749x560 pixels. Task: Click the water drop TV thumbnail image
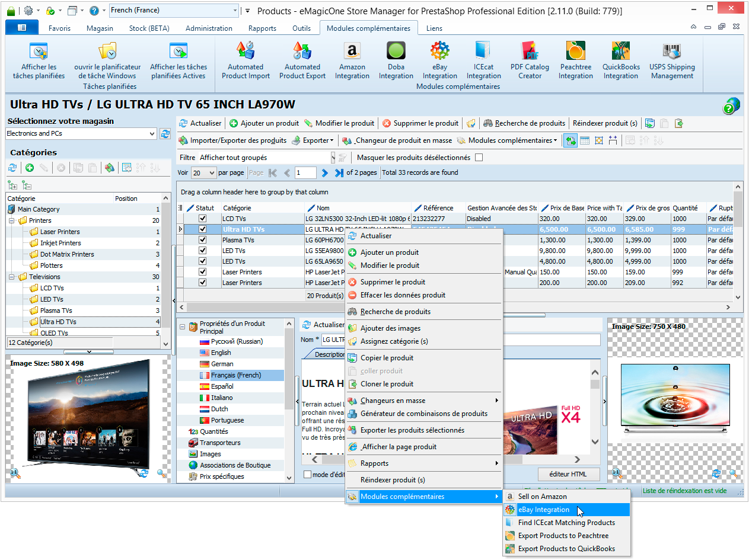tap(674, 396)
